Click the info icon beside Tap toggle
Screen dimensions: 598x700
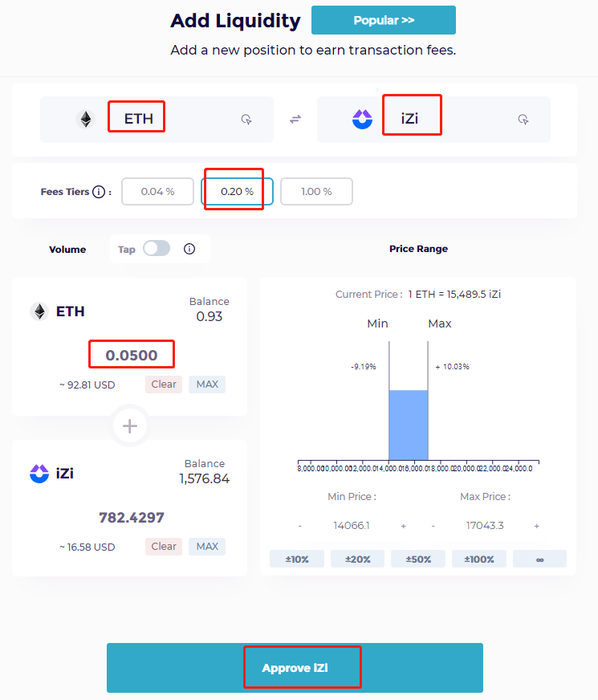pos(189,249)
